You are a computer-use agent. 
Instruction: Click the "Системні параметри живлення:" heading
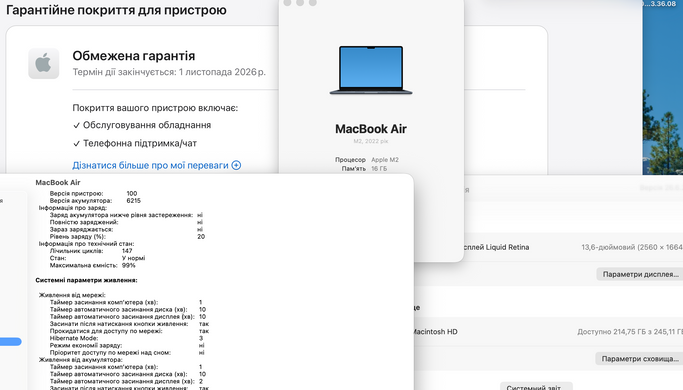[86, 280]
